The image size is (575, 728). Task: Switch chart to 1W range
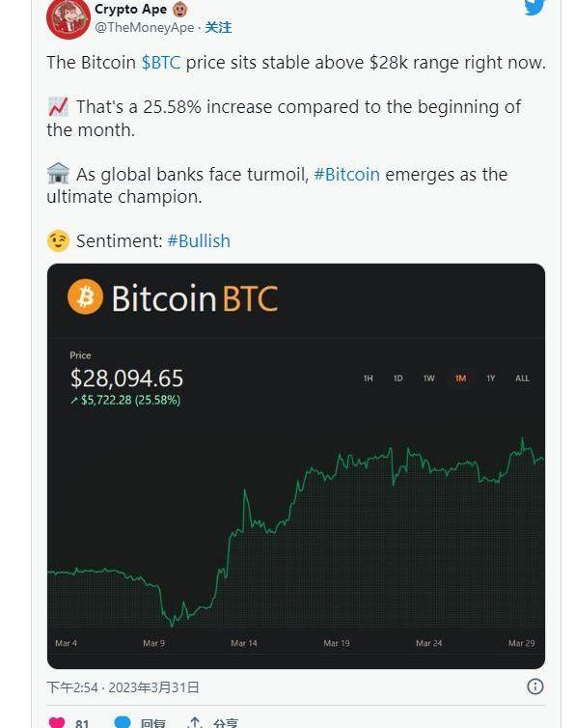click(x=428, y=378)
